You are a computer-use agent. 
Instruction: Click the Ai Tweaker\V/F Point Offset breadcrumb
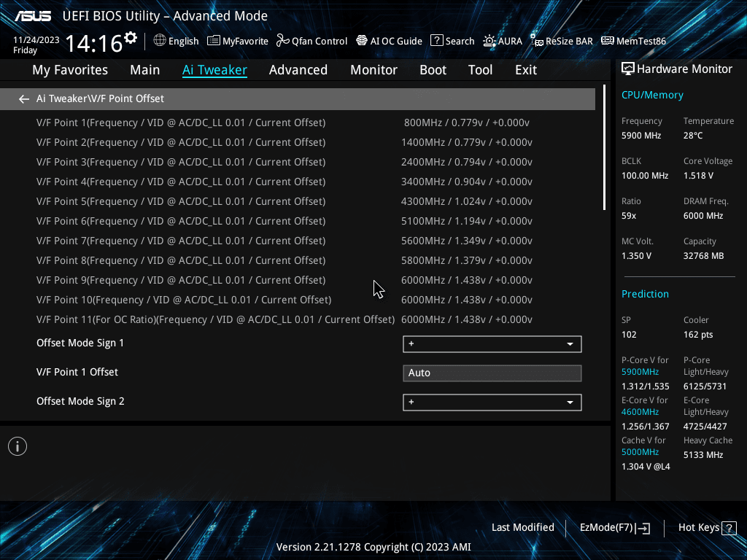point(100,98)
